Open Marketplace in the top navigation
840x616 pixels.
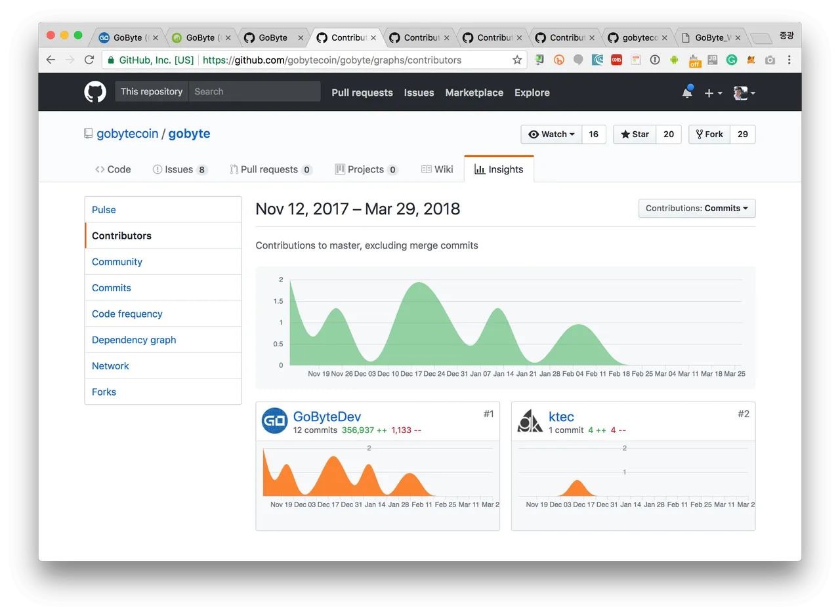[x=474, y=92]
